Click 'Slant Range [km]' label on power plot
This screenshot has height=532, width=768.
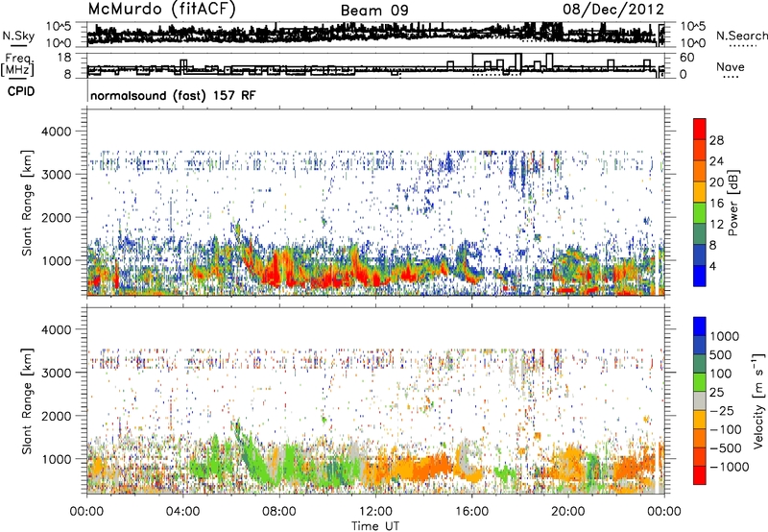[x=27, y=203]
